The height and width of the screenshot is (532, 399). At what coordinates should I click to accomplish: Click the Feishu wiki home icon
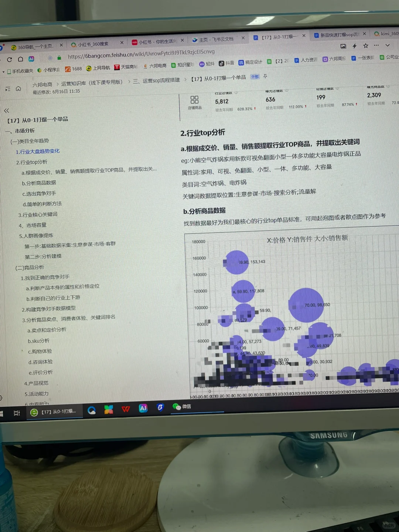[18, 89]
